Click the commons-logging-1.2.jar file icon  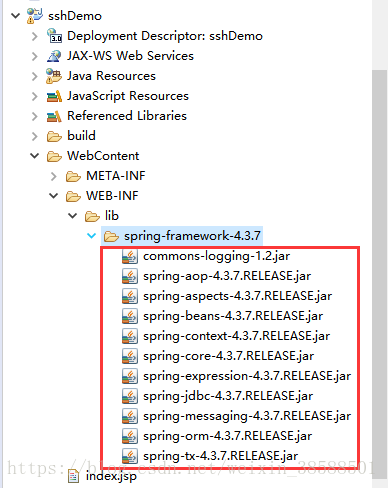[130, 256]
